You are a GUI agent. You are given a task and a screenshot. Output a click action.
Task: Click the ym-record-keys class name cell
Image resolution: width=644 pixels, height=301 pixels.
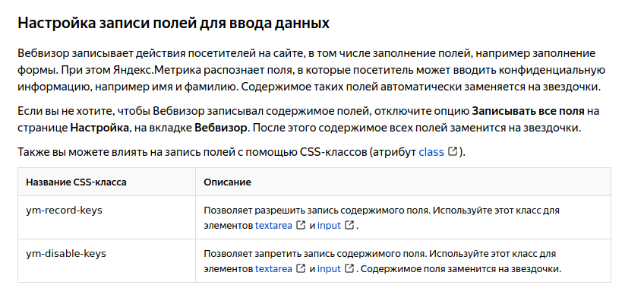coord(107,217)
